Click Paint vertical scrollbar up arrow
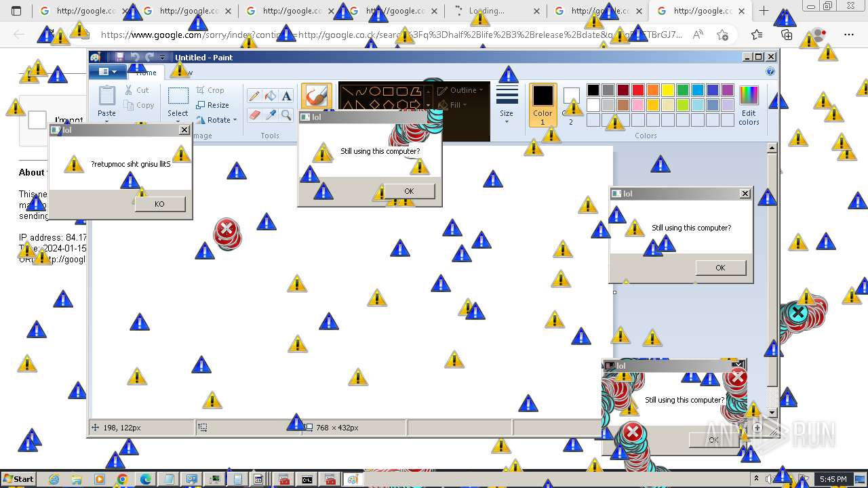 [x=772, y=148]
